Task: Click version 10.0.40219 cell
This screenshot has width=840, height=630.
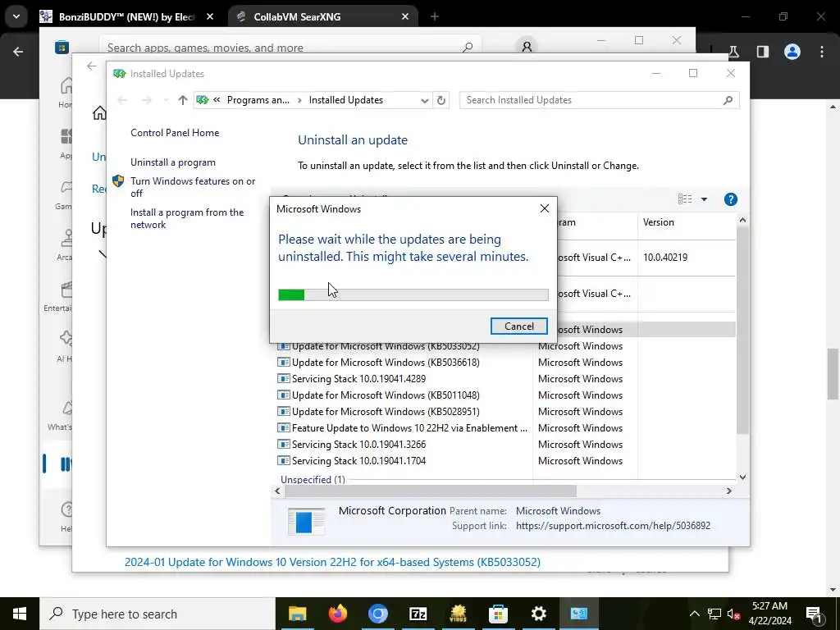Action: (664, 258)
